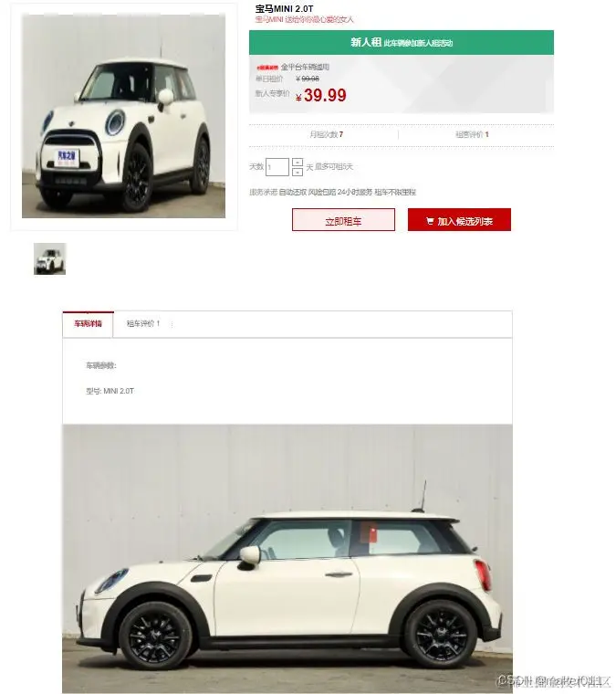The image size is (616, 694).
Task: Increase rental days with the up stepper arrow
Action: coord(298,163)
